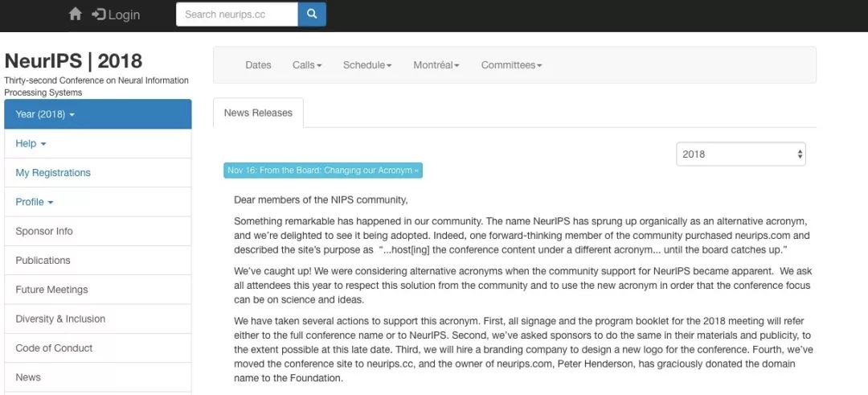This screenshot has width=868, height=395.
Task: Open My Registrations in sidebar
Action: [x=98, y=173]
